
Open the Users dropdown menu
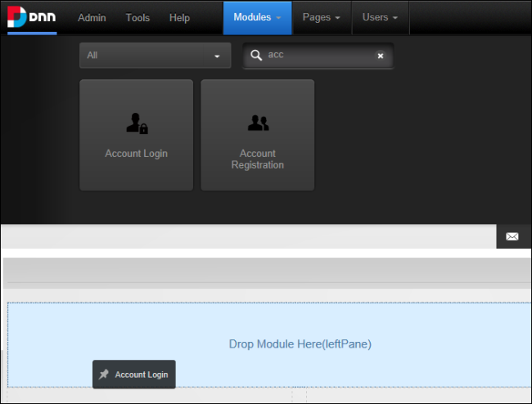tap(380, 18)
